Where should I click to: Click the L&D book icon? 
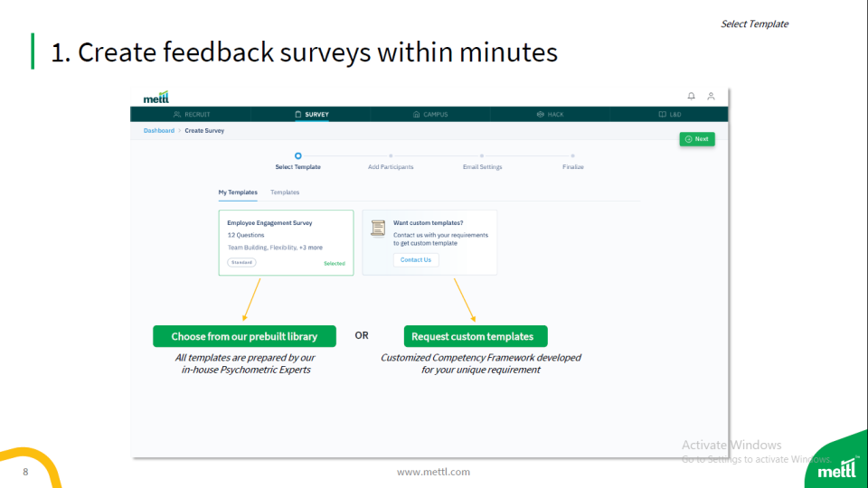coord(662,115)
